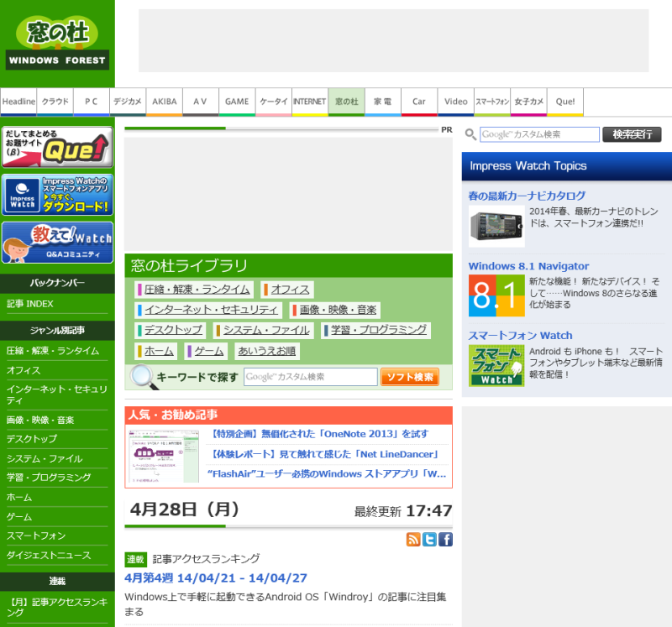The height and width of the screenshot is (627, 672).
Task: Click the Windows Forest site logo
Action: (x=57, y=42)
